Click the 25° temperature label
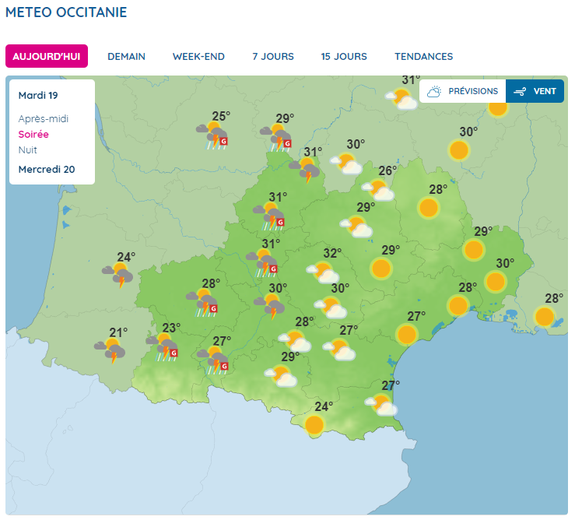 (x=221, y=116)
